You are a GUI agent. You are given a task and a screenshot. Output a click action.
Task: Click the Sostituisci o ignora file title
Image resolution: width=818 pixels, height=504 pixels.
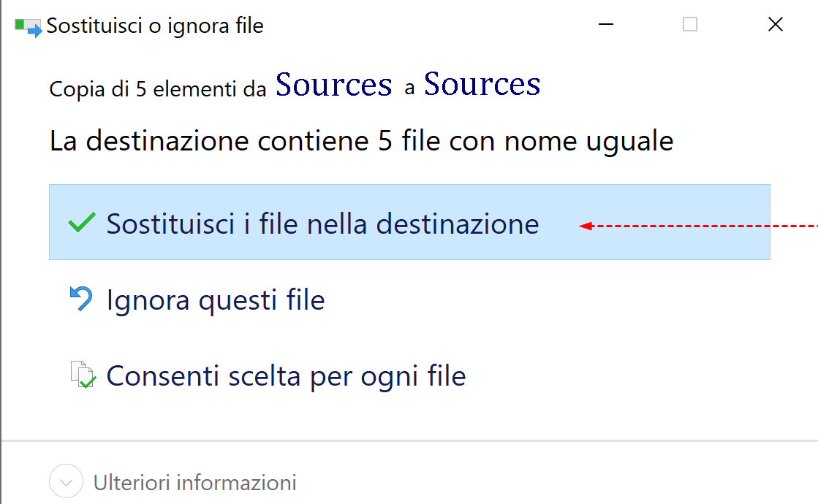tap(155, 27)
